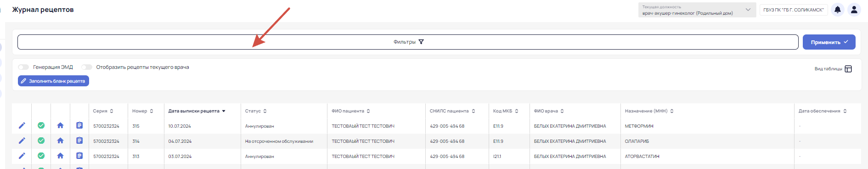Click the Применить button

[x=829, y=42]
